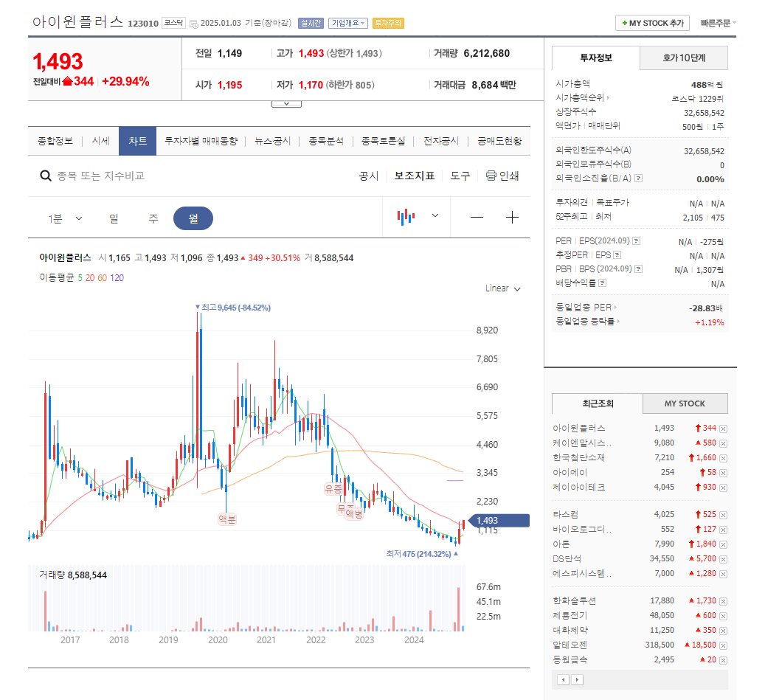Switch to 종합정보 tab
This screenshot has width=765, height=700.
point(55,141)
